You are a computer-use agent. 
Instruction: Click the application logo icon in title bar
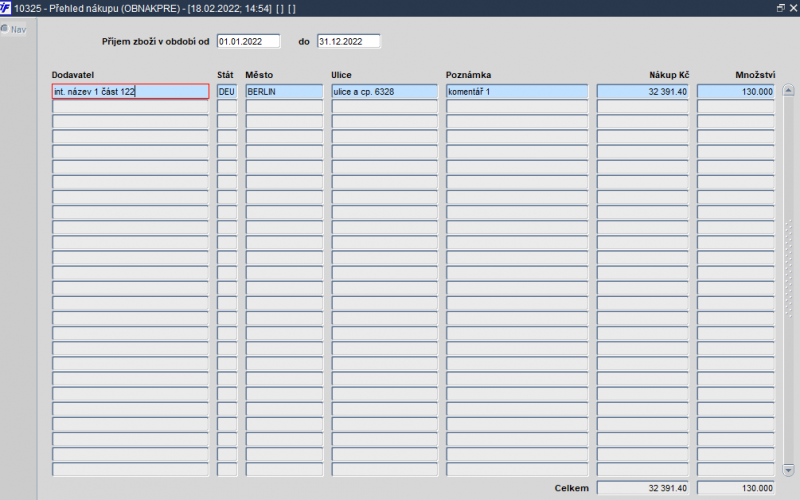coord(5,8)
